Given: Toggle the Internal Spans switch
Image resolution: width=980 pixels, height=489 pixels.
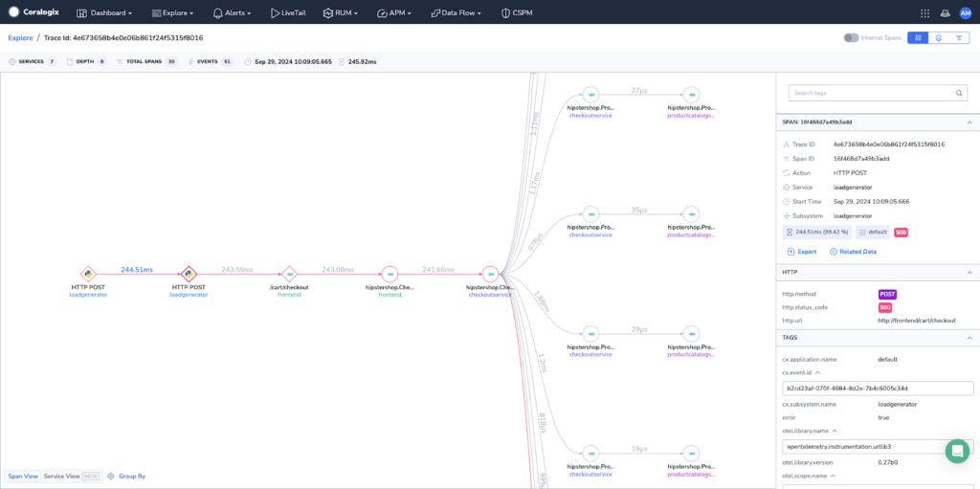Looking at the screenshot, I should point(851,37).
